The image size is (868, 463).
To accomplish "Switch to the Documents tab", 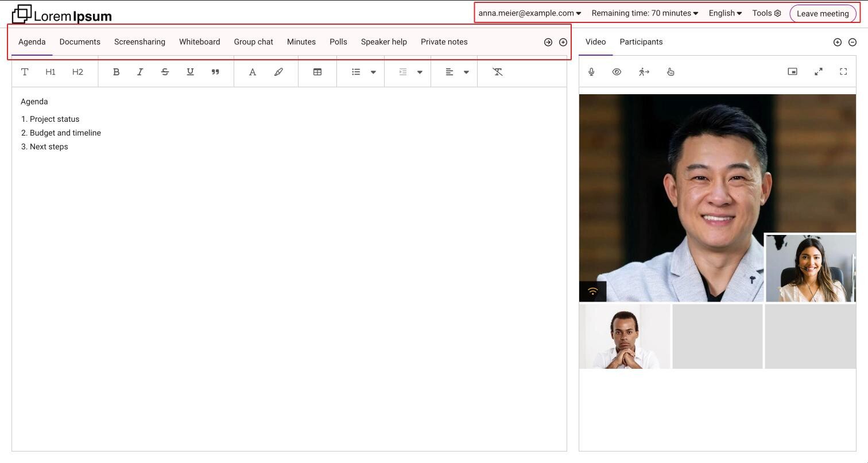I will click(x=80, y=42).
